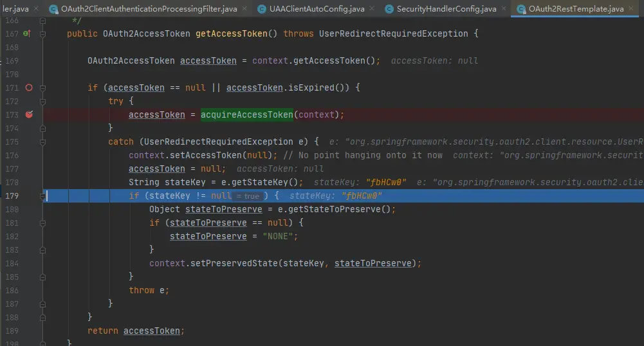Click the isExpired() call on line 171
The height and width of the screenshot is (346, 644).
point(317,87)
